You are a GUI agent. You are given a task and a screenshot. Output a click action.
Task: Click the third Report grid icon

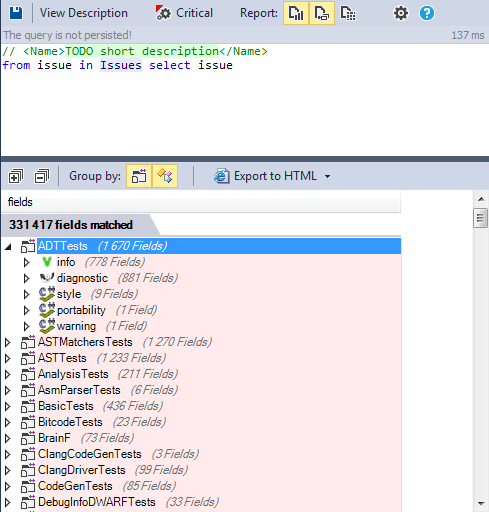348,13
